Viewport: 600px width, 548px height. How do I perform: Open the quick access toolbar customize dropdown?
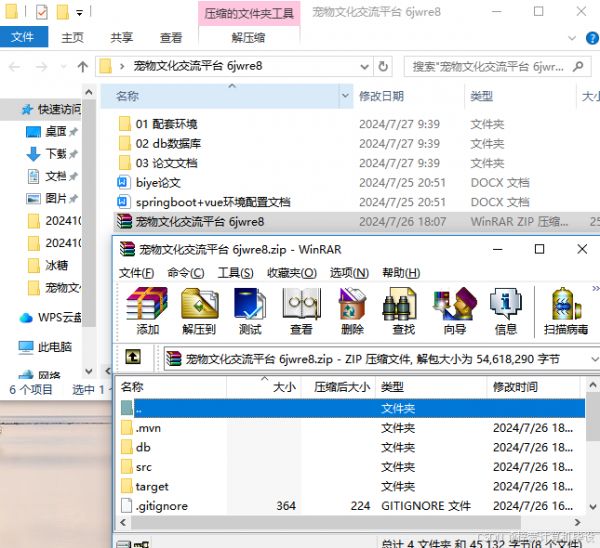point(79,13)
